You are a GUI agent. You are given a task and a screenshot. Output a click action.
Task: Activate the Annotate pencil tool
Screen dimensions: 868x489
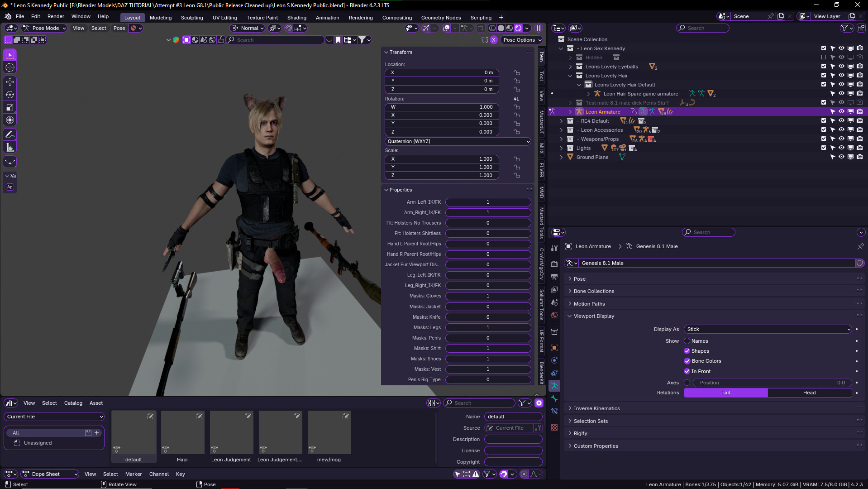(x=10, y=134)
